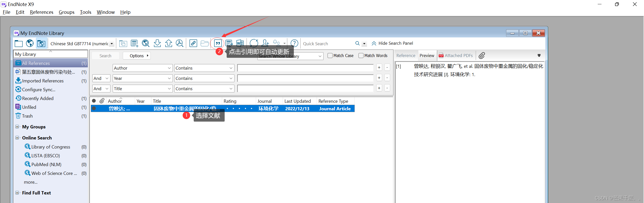Open the Contains dropdown on the Author row
Image resolution: width=644 pixels, height=203 pixels.
(x=204, y=68)
